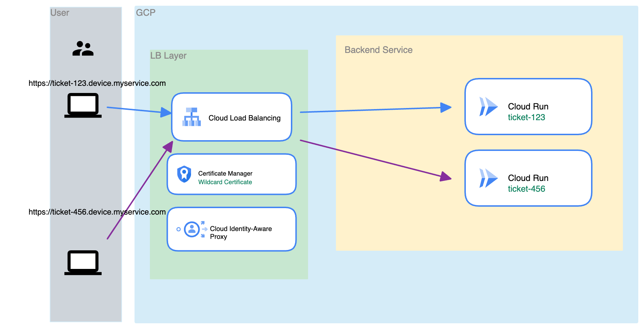The image size is (644, 329).
Task: Click the green ticket-456 service name
Action: click(526, 189)
